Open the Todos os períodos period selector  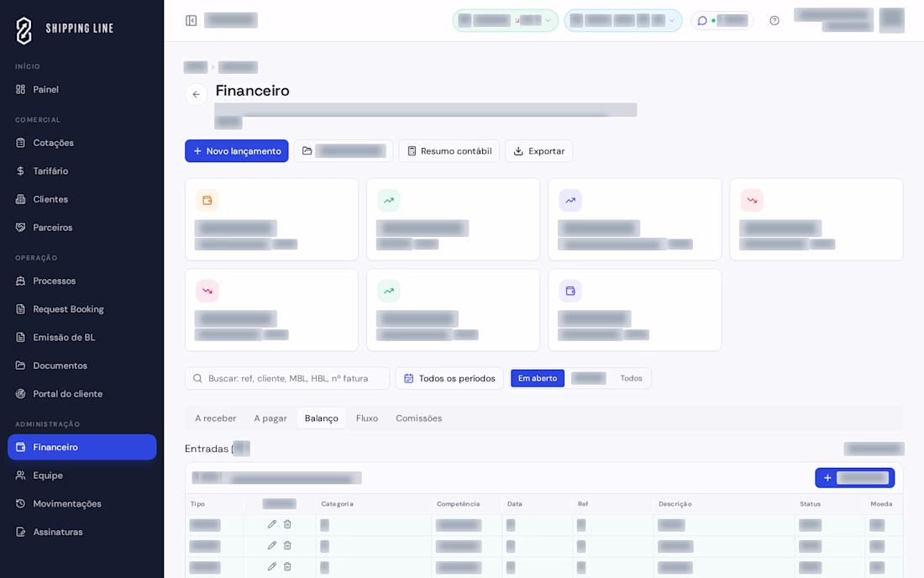(449, 378)
